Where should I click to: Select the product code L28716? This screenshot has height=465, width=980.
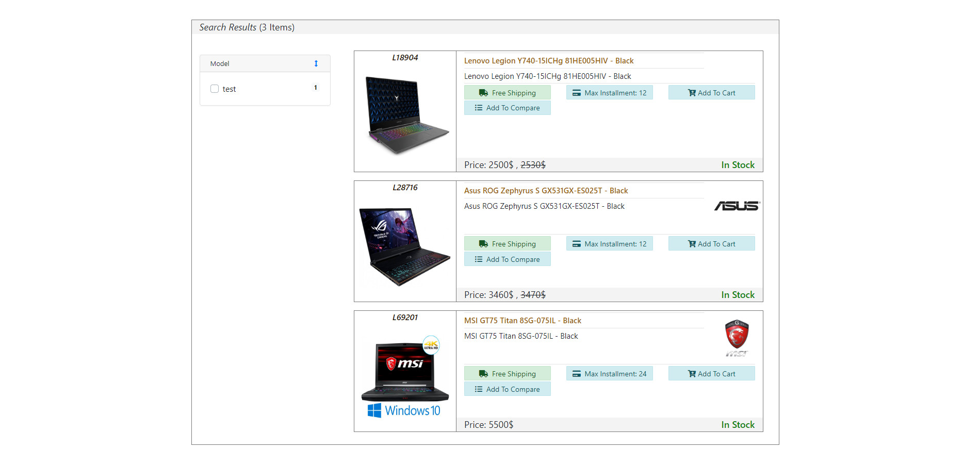[405, 188]
